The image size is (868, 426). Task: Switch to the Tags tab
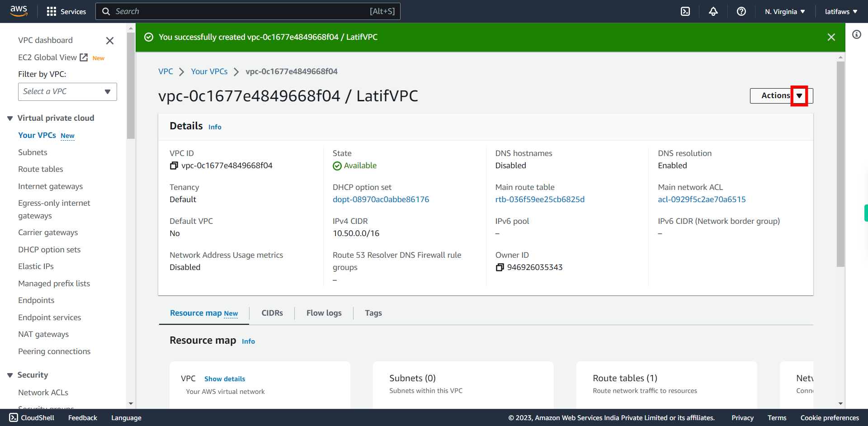pos(373,313)
